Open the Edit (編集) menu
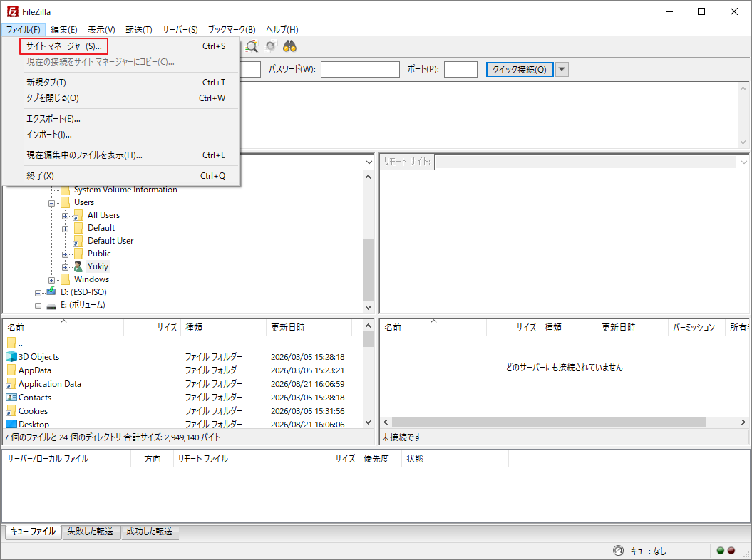Image resolution: width=752 pixels, height=560 pixels. pyautogui.click(x=64, y=30)
